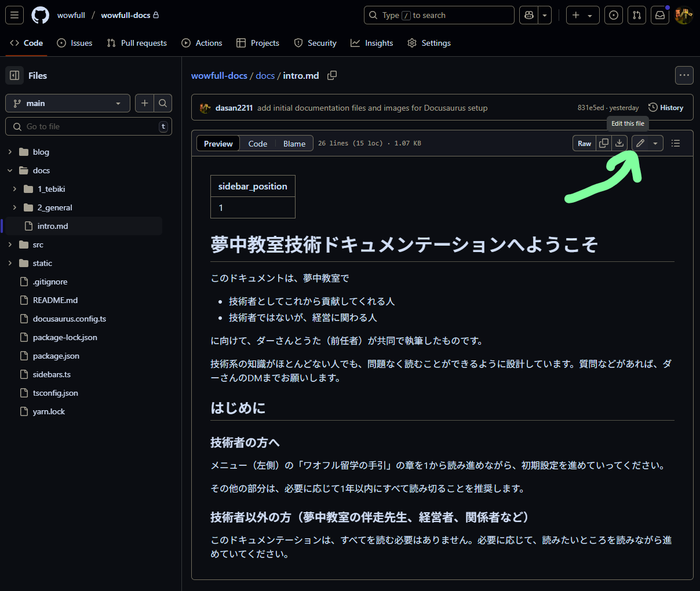Open the notifications inbox icon
Screen dimensions: 700x591
coord(659,14)
